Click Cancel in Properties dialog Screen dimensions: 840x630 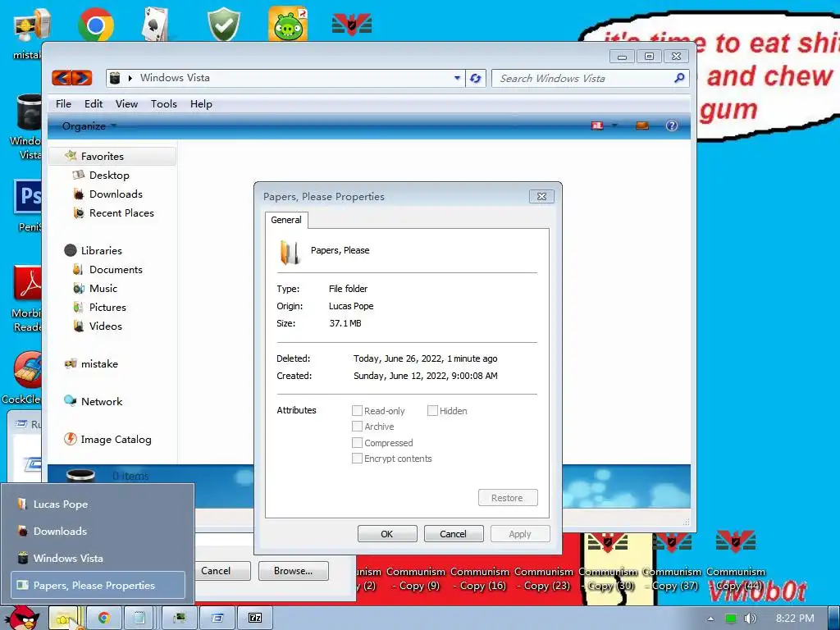453,534
